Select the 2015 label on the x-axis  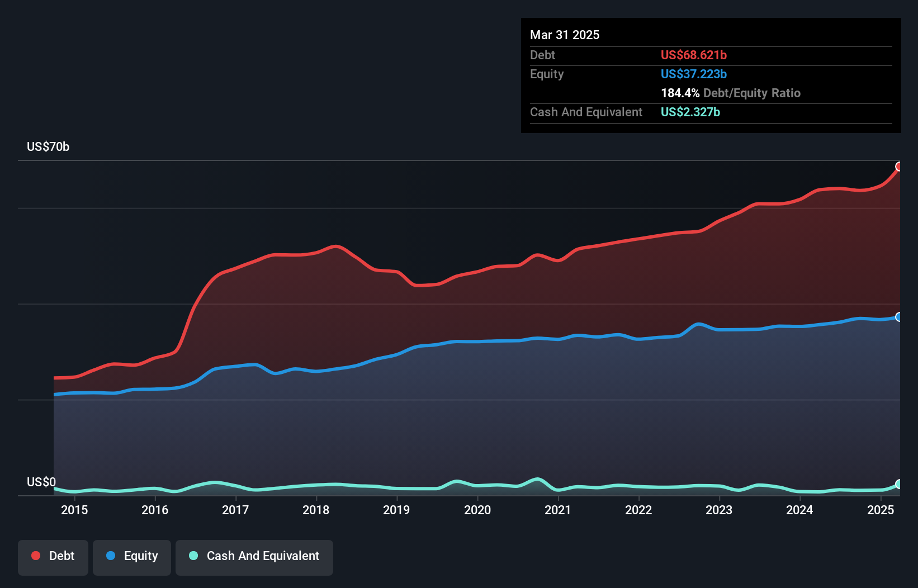(74, 510)
